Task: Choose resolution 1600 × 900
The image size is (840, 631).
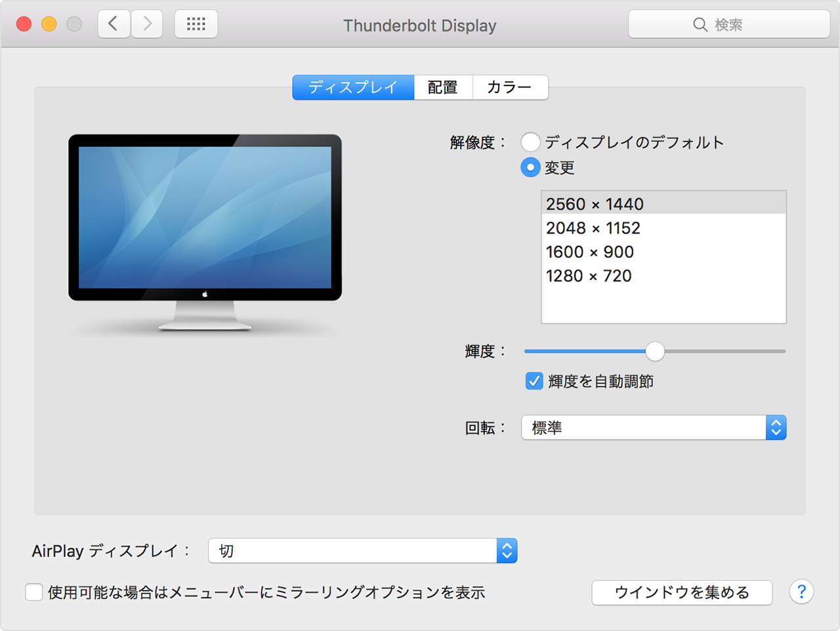Action: tap(663, 252)
